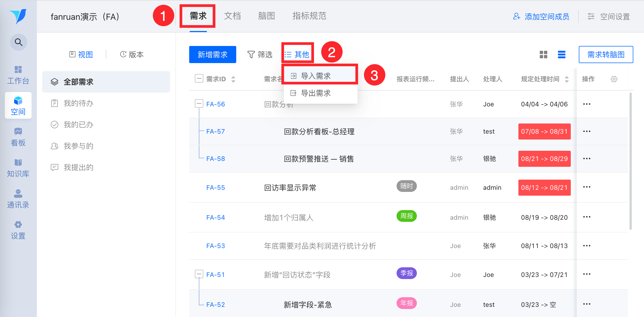Switch to list view icon

[561, 55]
